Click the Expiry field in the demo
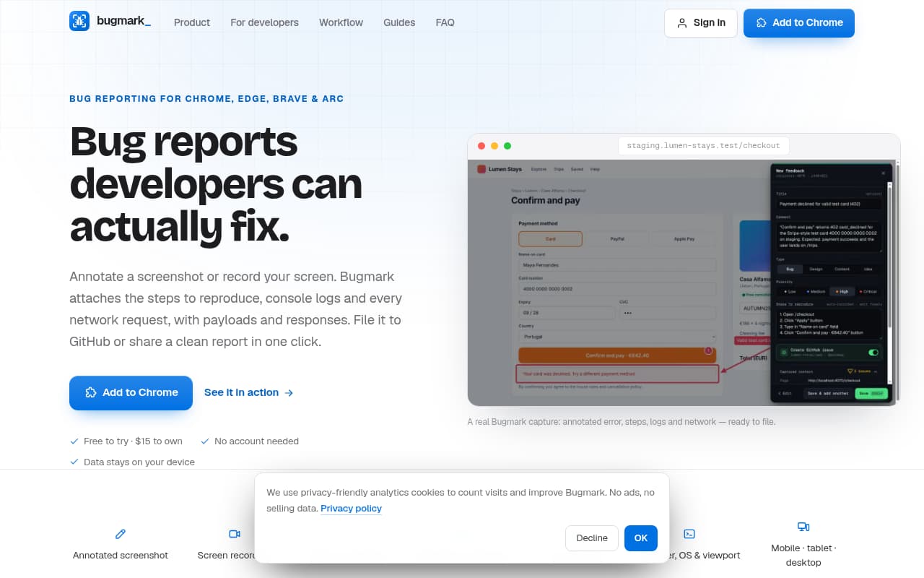This screenshot has height=578, width=924. pyautogui.click(x=567, y=313)
